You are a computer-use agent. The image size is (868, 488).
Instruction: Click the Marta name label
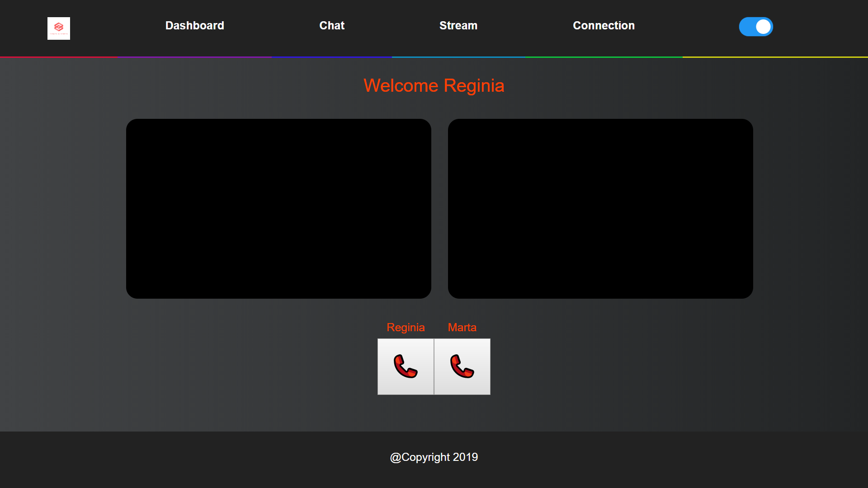[x=462, y=328]
